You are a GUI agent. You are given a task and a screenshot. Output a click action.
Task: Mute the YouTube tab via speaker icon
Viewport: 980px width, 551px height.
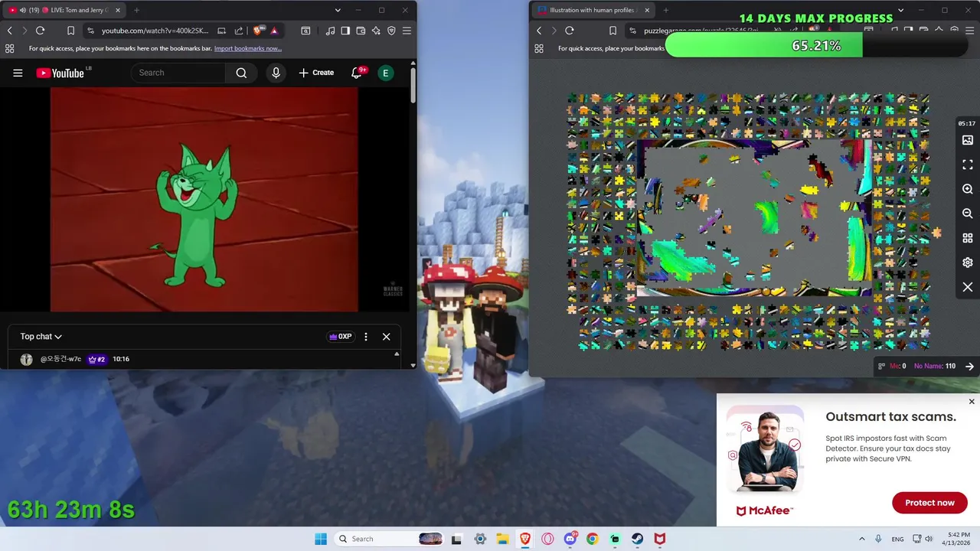(23, 10)
